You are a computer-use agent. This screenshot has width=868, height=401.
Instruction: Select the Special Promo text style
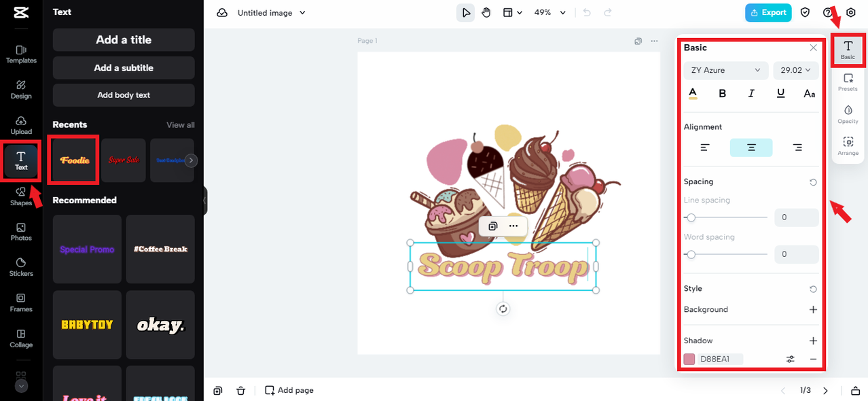click(87, 249)
